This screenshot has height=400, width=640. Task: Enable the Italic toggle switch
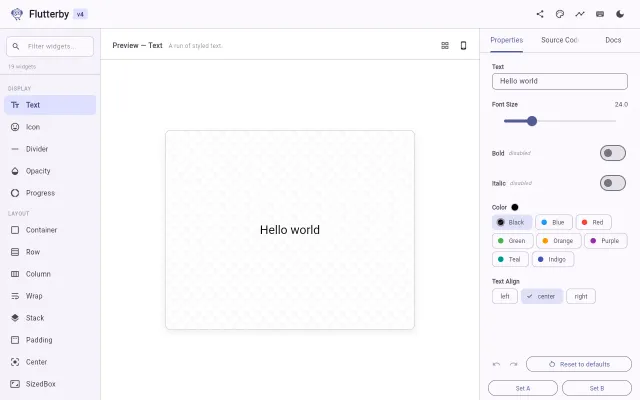[x=613, y=183]
